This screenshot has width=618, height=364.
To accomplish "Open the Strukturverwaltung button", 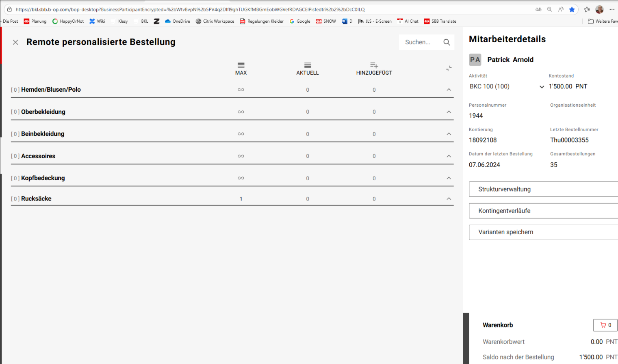I will point(543,189).
